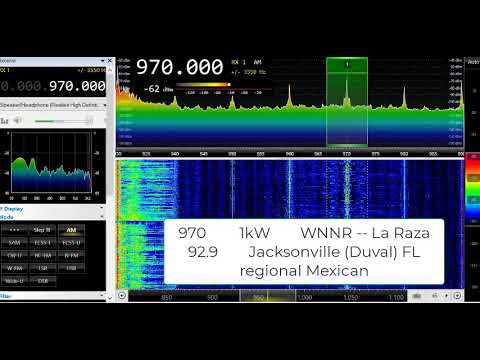Click the N-FM mode button
Viewport: 480px width, 360px height.
[x=71, y=255]
